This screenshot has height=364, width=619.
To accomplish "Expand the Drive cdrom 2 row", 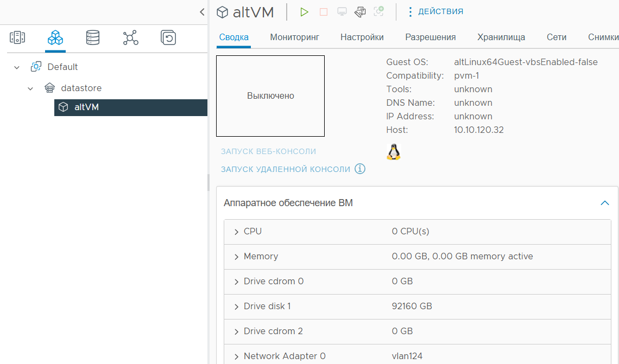I will click(236, 331).
